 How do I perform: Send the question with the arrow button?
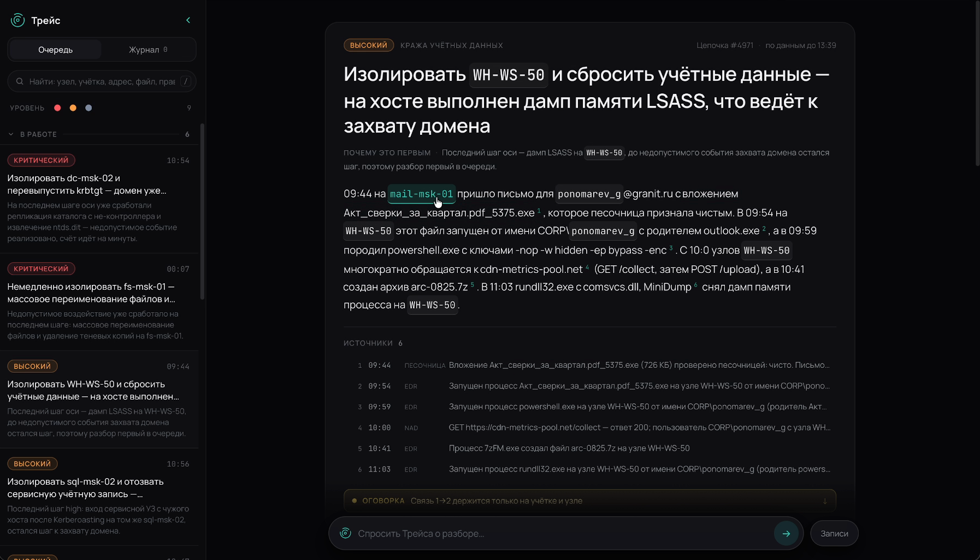[786, 533]
